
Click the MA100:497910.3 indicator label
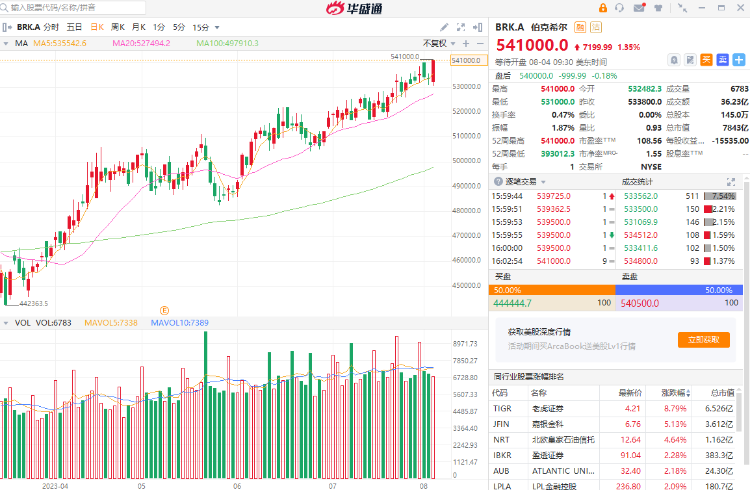coord(227,44)
